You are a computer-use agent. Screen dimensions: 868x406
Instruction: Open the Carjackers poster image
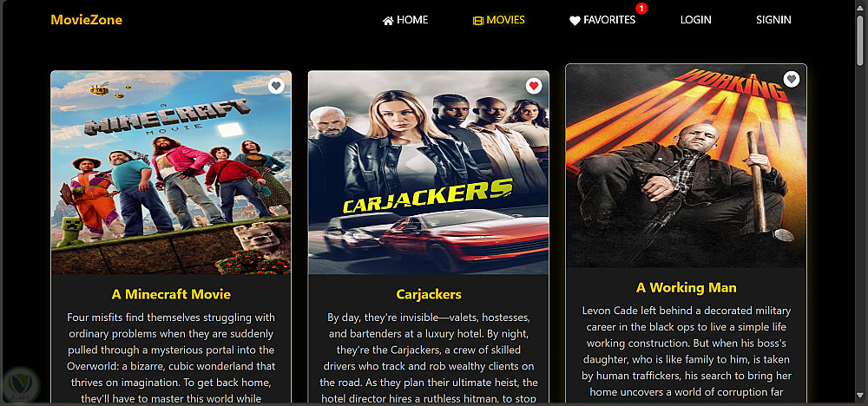429,173
